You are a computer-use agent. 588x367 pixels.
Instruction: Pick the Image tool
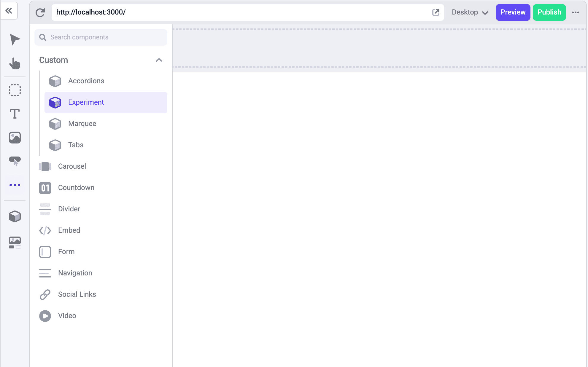pos(15,137)
